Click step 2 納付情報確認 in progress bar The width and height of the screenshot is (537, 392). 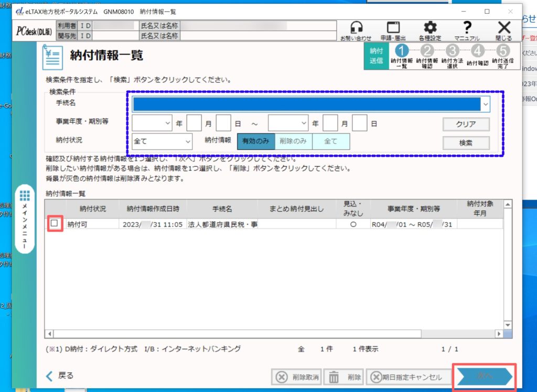427,55
